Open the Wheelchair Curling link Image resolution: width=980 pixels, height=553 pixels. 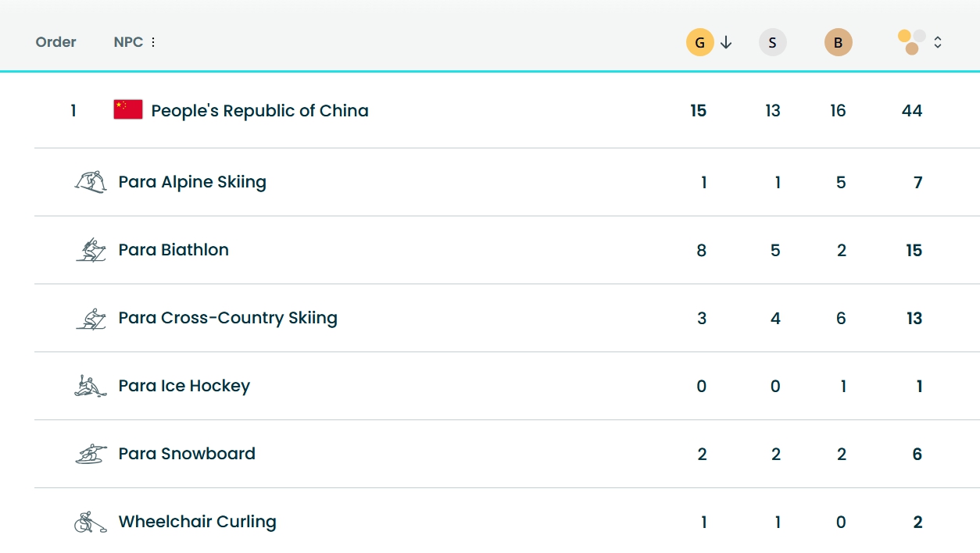(197, 522)
